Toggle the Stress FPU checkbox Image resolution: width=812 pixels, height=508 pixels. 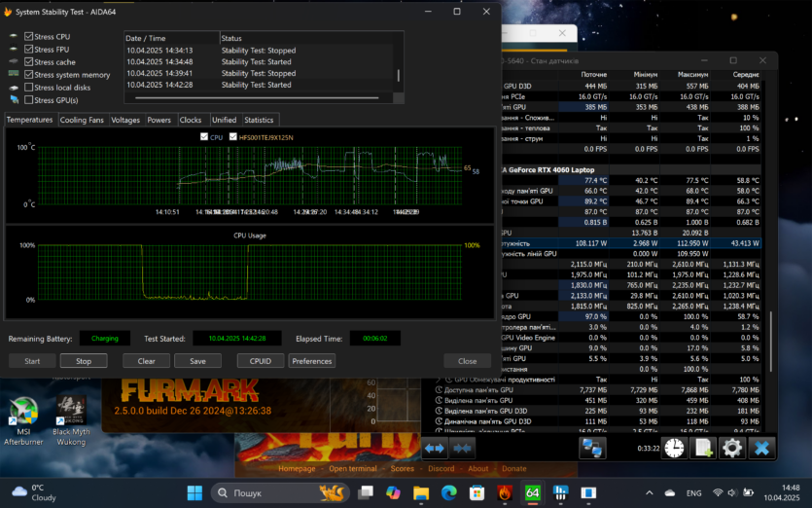pyautogui.click(x=29, y=50)
